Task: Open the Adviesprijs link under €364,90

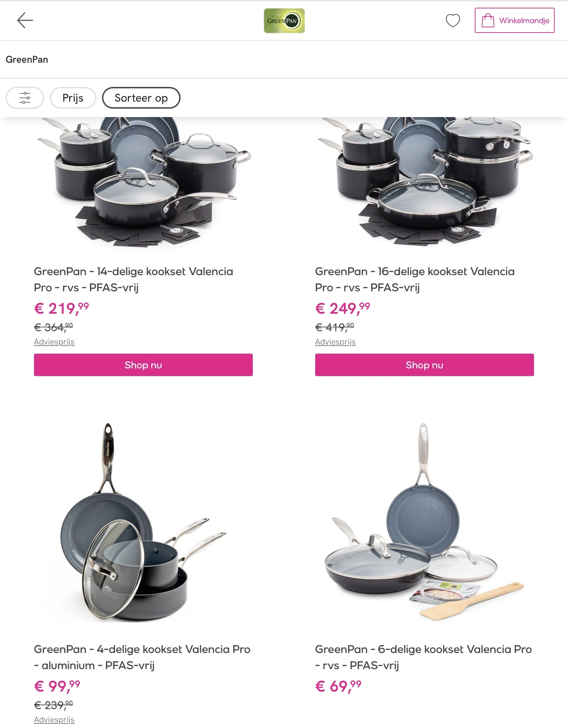Action: click(54, 342)
